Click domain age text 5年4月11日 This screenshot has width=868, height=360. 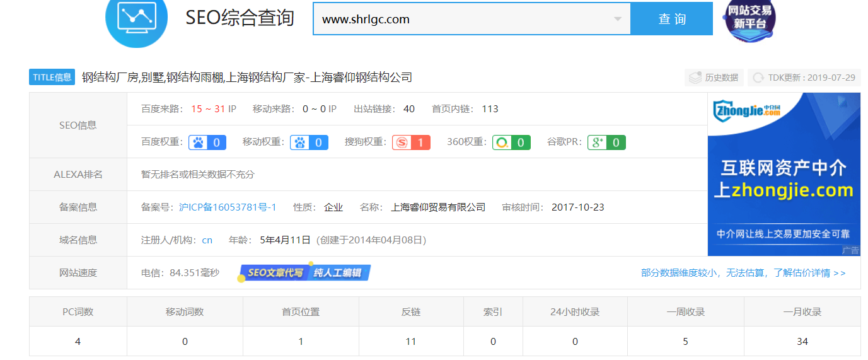(x=286, y=240)
